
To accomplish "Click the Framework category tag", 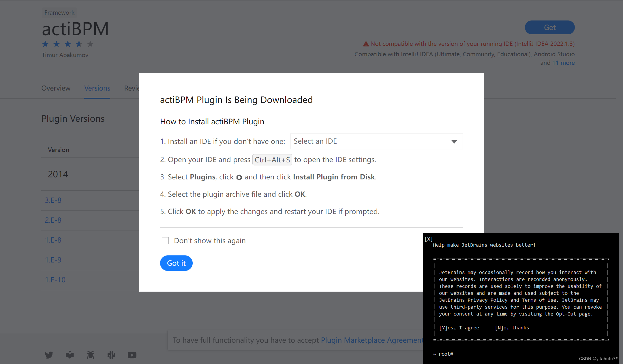I will pos(59,13).
